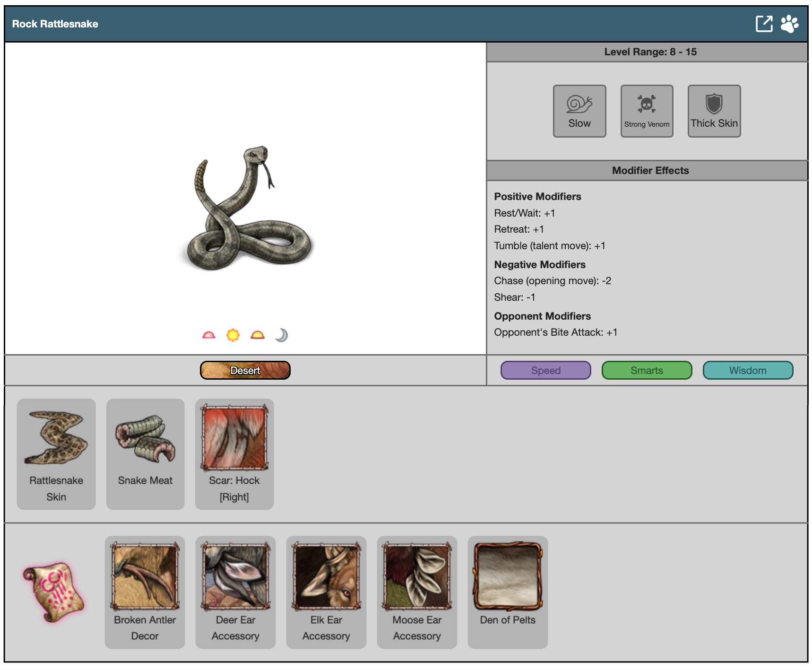Open the Broken Antler Decor item

(145, 592)
